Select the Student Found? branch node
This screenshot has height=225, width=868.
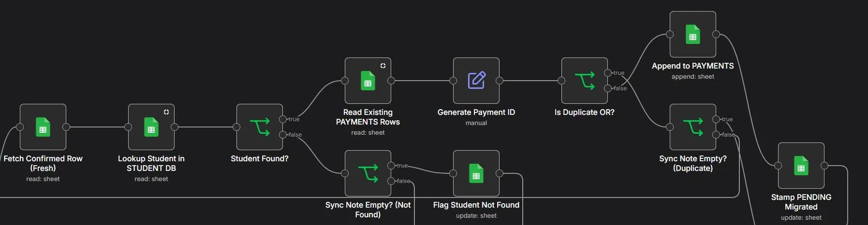coord(260,127)
